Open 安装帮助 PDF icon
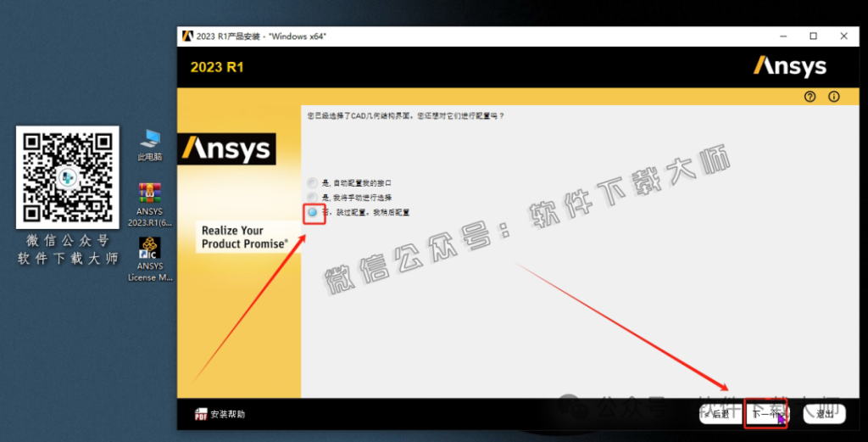Viewport: 868px width, 442px height. 201,414
